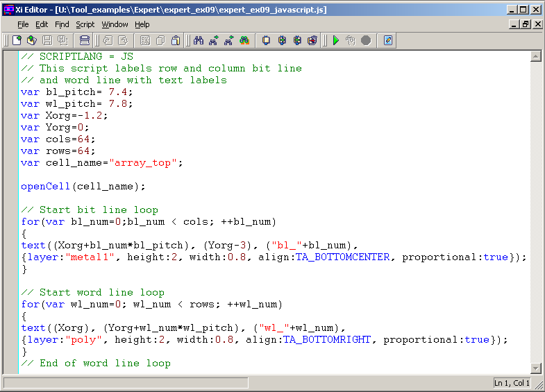Jump to next bookmark icon
Viewport: 545px width, 392px height.
[x=282, y=40]
